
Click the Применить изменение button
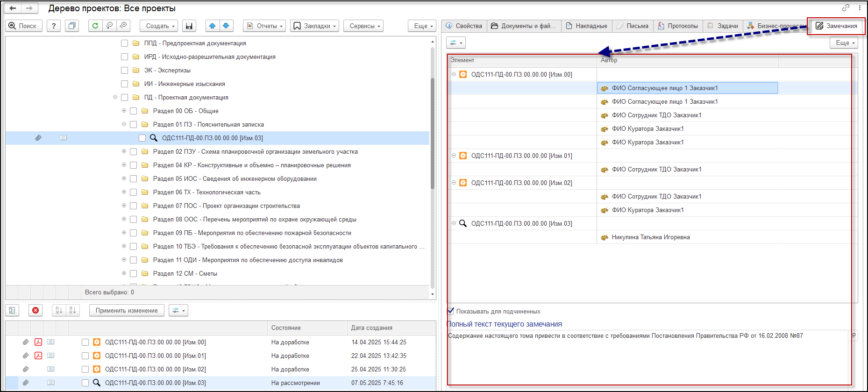(127, 310)
